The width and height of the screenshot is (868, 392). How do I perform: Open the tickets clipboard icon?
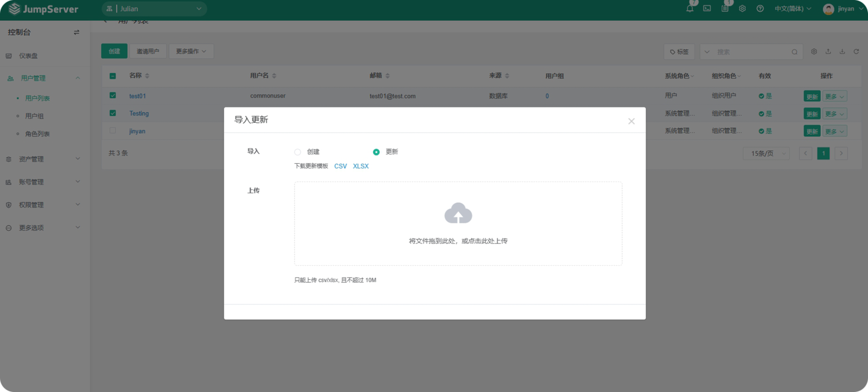tap(725, 9)
